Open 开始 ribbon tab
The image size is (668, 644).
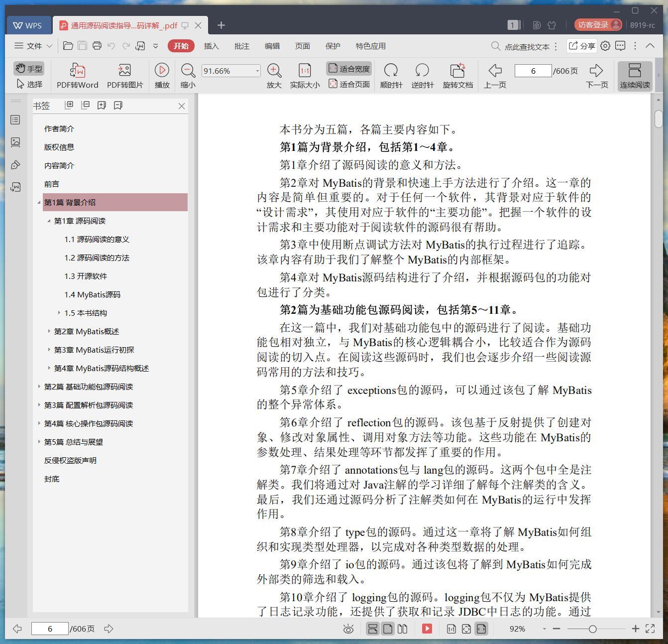tap(181, 46)
